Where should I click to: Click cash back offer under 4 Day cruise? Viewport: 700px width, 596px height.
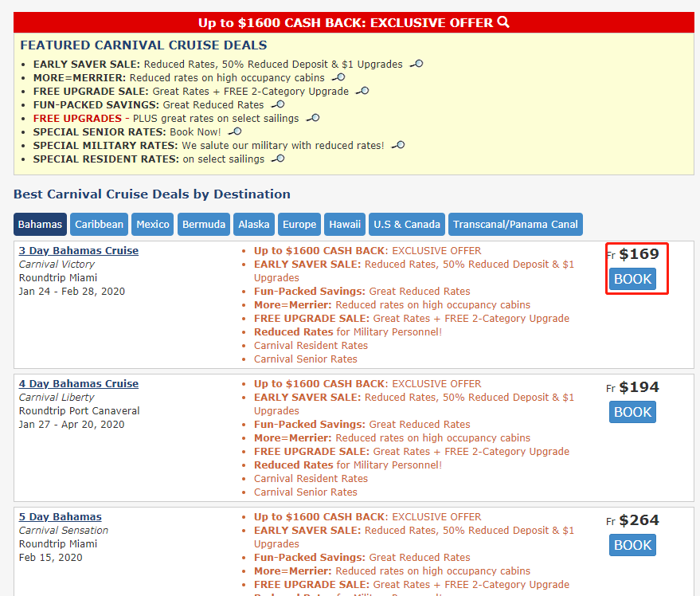[367, 384]
